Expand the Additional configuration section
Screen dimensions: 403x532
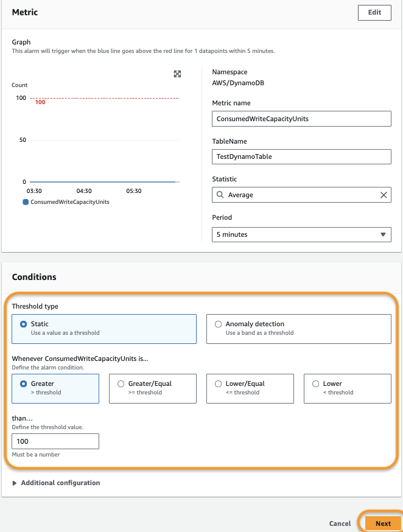[57, 483]
